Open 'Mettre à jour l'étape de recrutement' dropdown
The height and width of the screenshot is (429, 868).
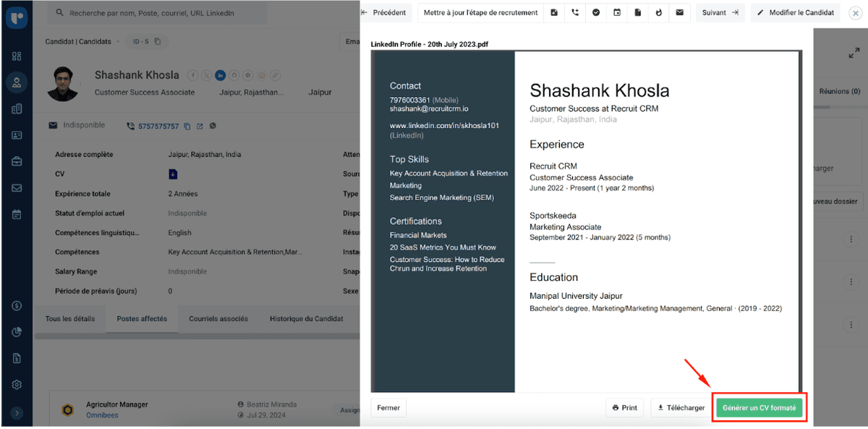pos(480,12)
